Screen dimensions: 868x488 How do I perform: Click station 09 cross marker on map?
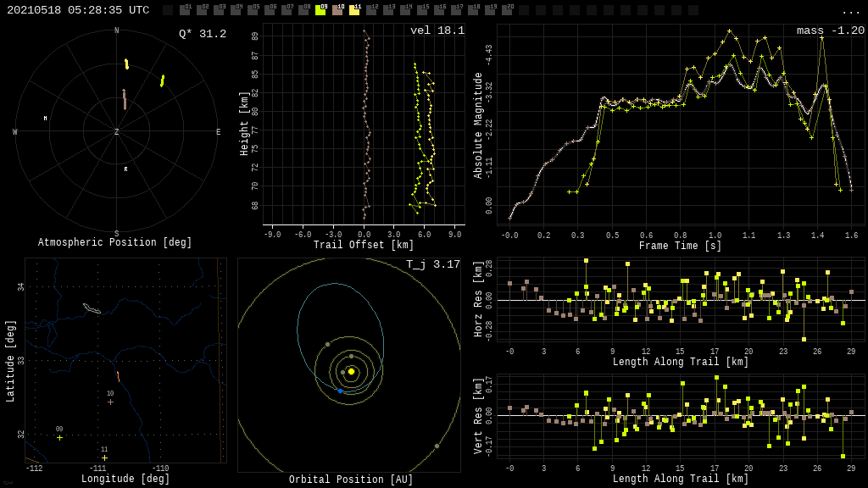tap(59, 437)
